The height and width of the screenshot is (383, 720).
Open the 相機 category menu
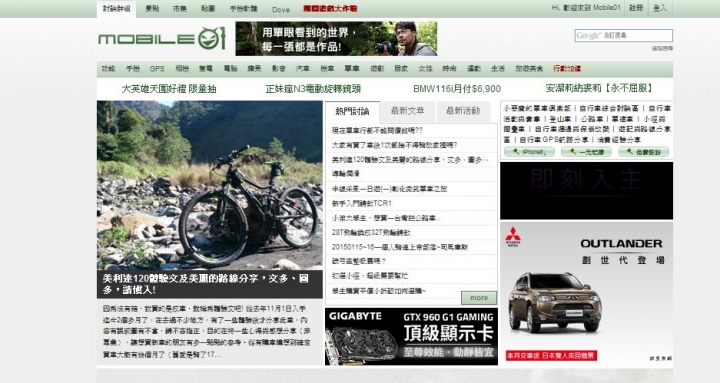tap(182, 68)
